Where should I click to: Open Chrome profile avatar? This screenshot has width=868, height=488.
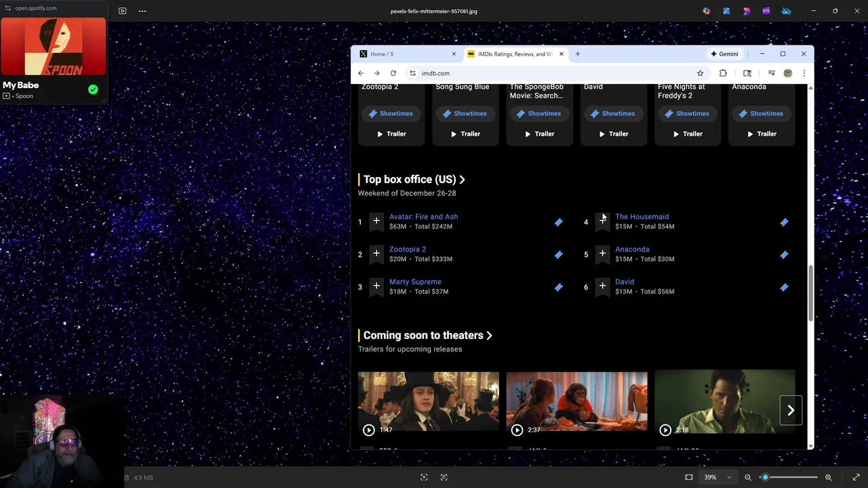click(x=788, y=73)
